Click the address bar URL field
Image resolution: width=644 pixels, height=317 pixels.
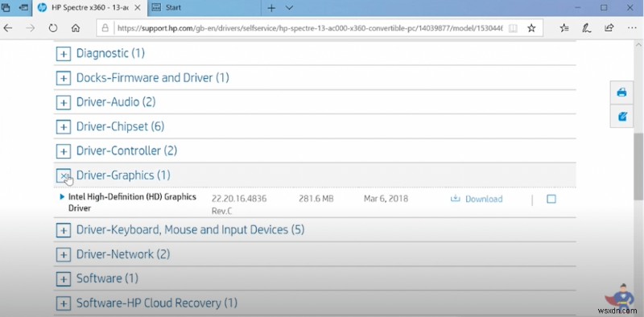coord(310,28)
